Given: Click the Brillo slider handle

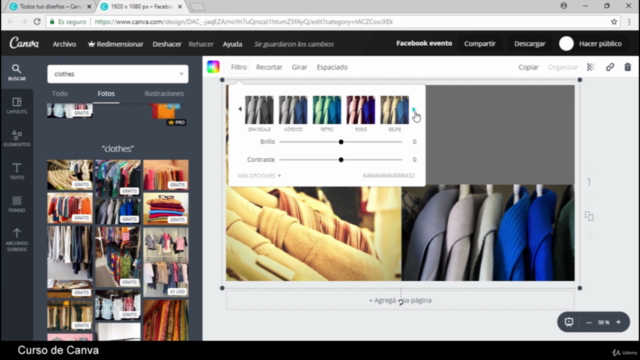Looking at the screenshot, I should (341, 142).
